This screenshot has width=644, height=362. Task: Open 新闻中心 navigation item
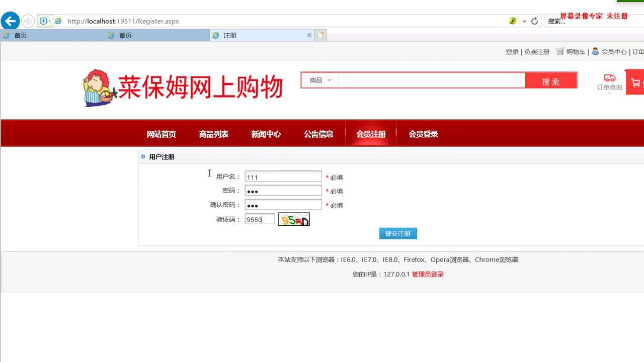266,134
